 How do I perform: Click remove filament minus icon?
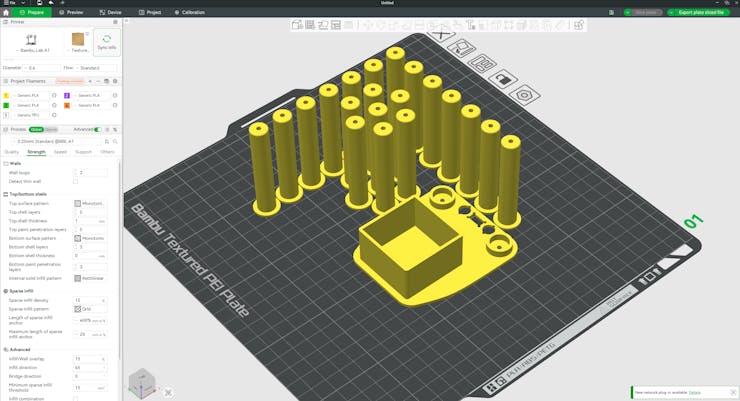pos(98,81)
